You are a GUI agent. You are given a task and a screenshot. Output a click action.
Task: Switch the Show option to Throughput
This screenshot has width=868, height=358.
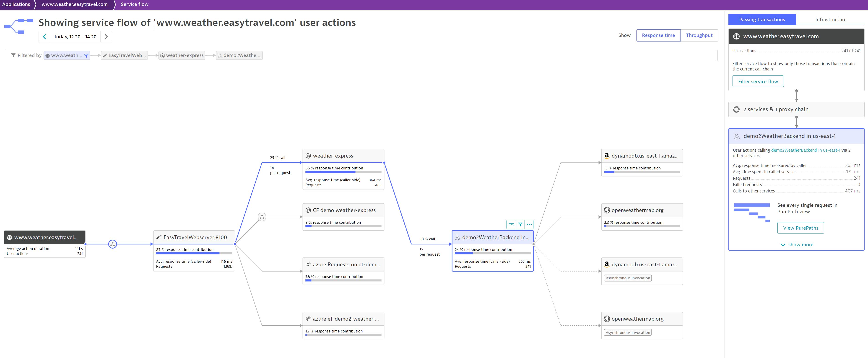click(699, 35)
